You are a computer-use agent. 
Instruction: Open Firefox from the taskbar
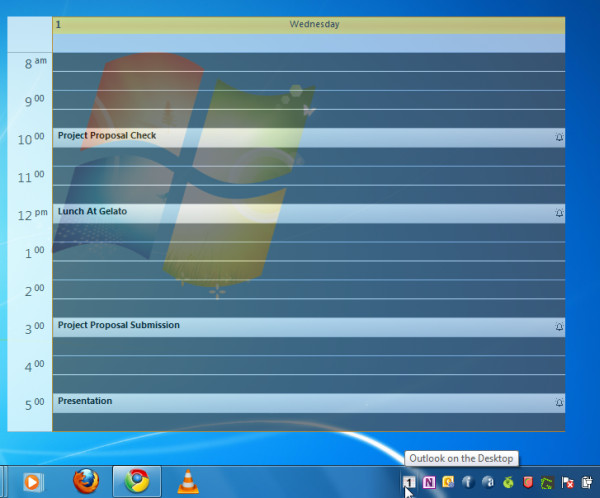coord(86,481)
